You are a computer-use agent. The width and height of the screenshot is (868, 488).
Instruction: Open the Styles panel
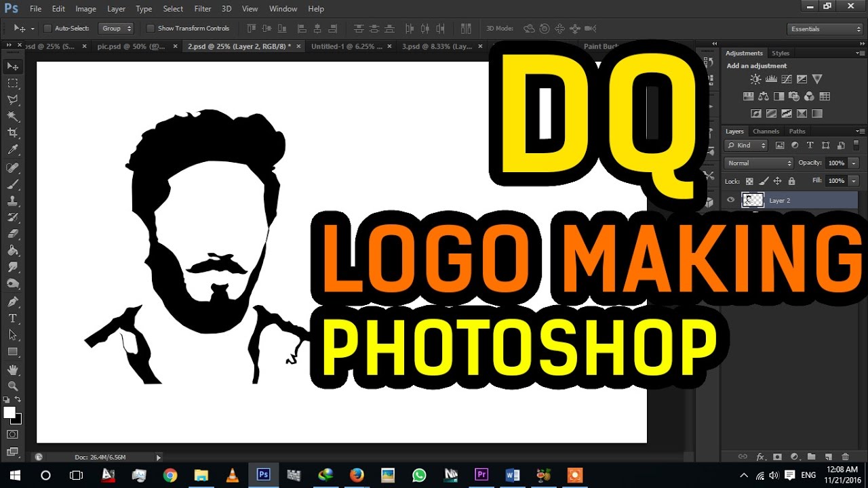pos(780,53)
